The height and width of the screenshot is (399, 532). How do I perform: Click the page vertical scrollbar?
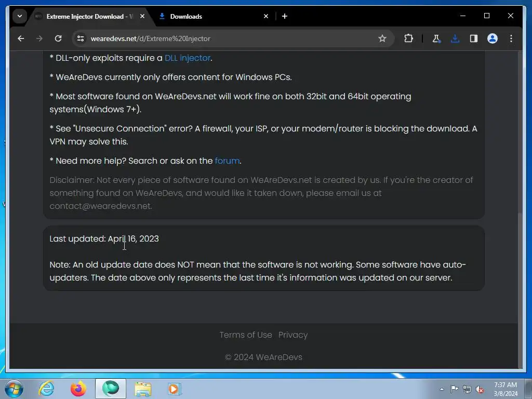tap(521, 290)
